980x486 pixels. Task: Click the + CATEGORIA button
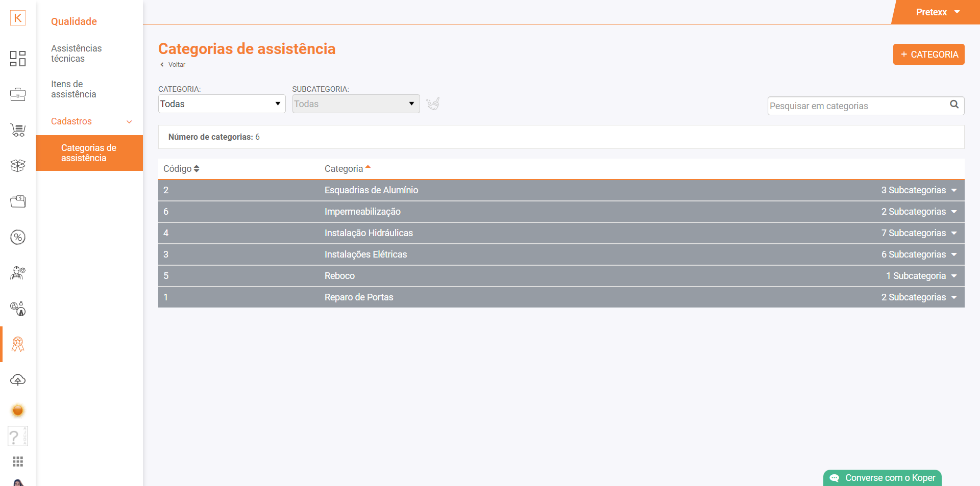point(928,55)
